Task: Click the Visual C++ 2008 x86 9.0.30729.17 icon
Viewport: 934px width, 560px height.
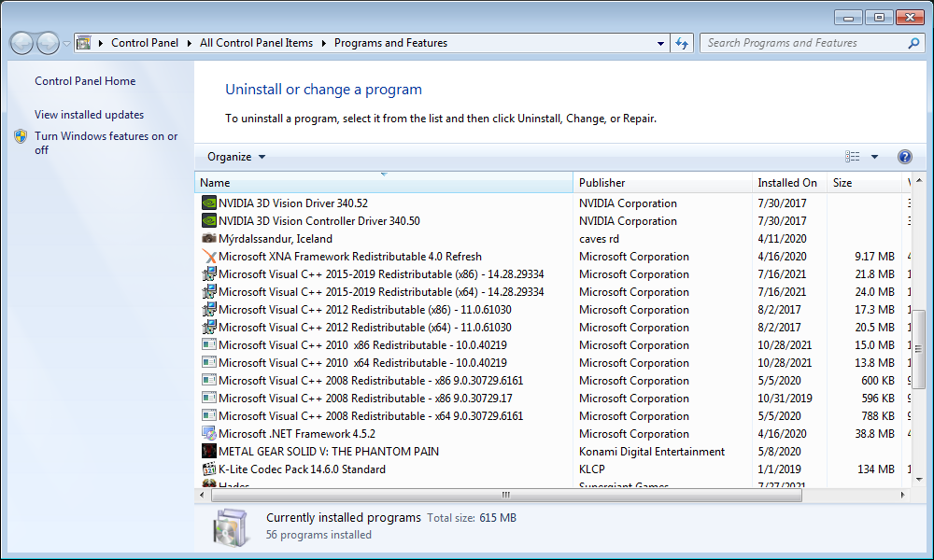Action: click(208, 399)
